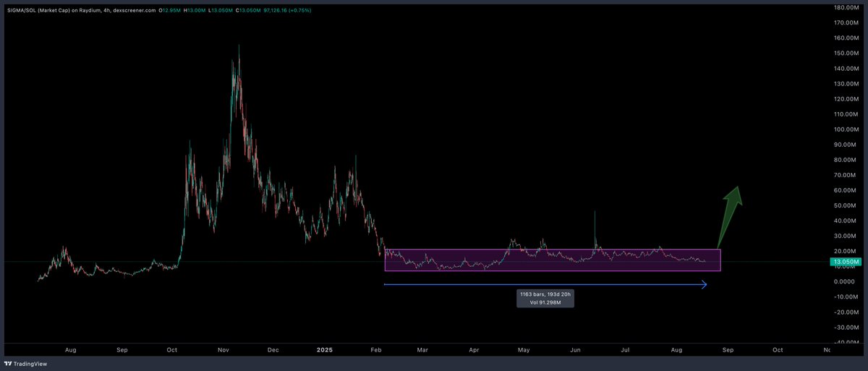The image size is (868, 371).
Task: Click the Oct 2025 label on time axis
Action: 778,349
